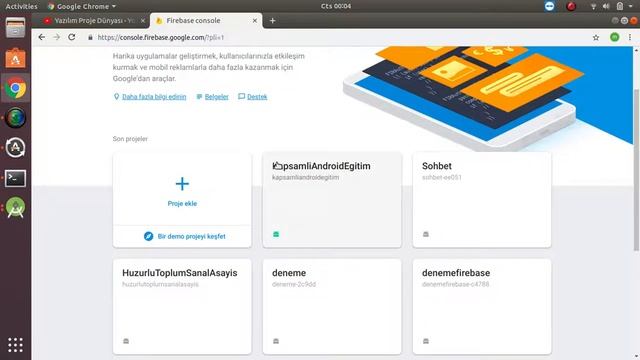The height and width of the screenshot is (360, 640).
Task: Click project ID text 'sohbet-ee051'
Action: (x=442, y=177)
